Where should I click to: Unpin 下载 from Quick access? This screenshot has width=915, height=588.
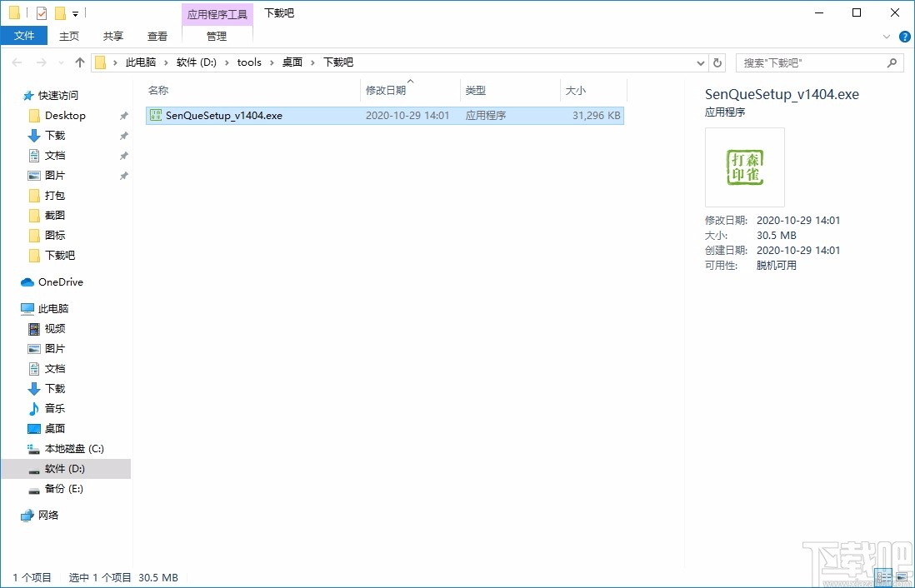[122, 135]
